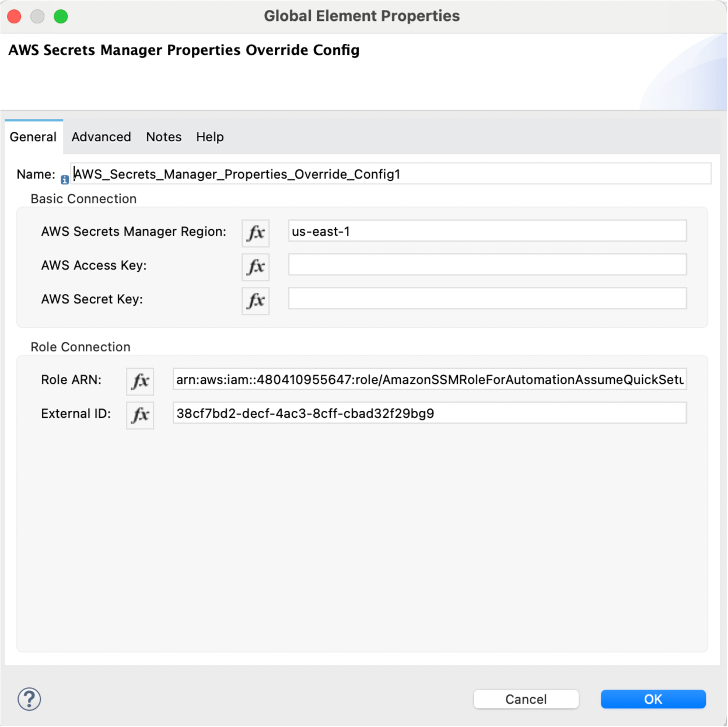
Task: Open the expression editor for AWS Secrets Manager Region
Action: [255, 233]
